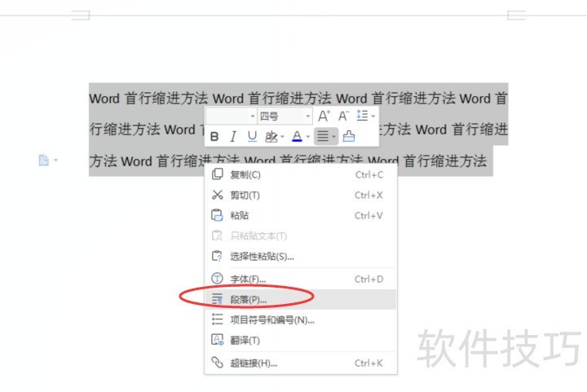Click the bullet list icon beside 项目符号和编号
The width and height of the screenshot is (587, 392).
217,319
